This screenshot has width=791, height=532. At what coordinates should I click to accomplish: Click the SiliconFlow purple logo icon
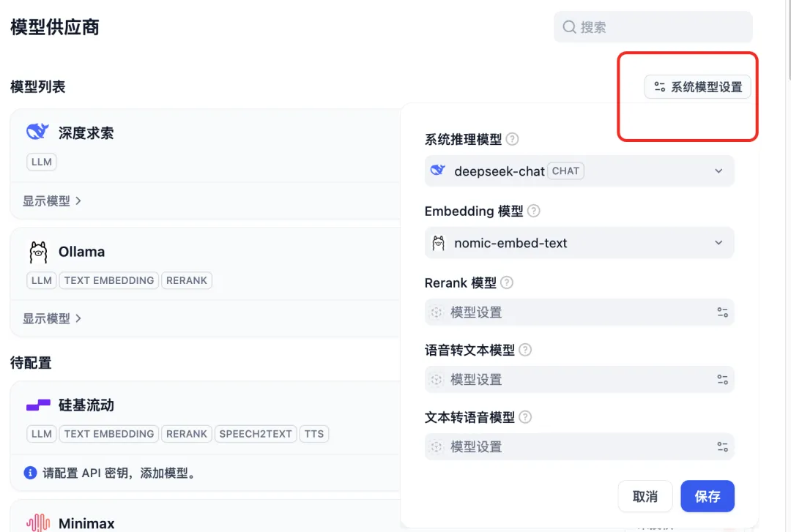tap(38, 405)
